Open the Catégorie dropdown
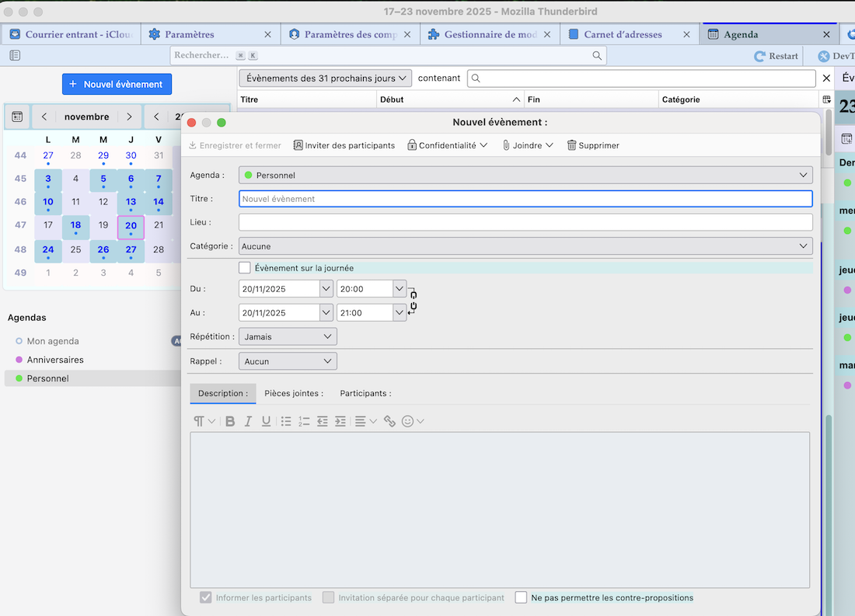This screenshot has height=616, width=855. point(525,246)
